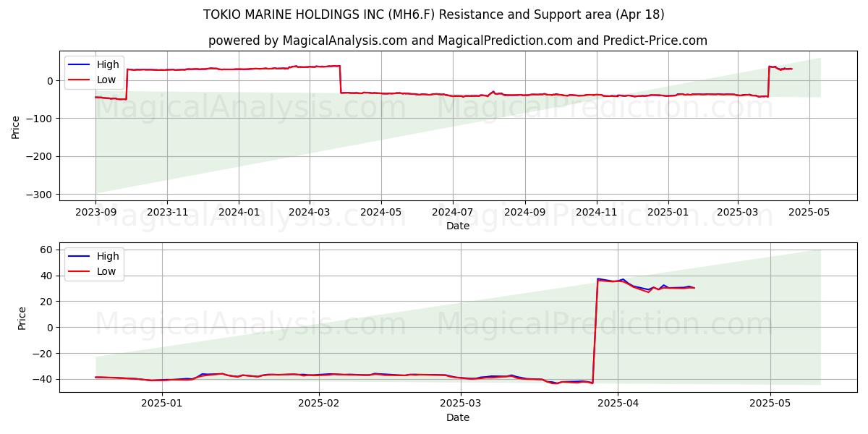Select the 'Price' axis label of the top chart
Viewport: 868px width, 434px height.
click(x=16, y=126)
